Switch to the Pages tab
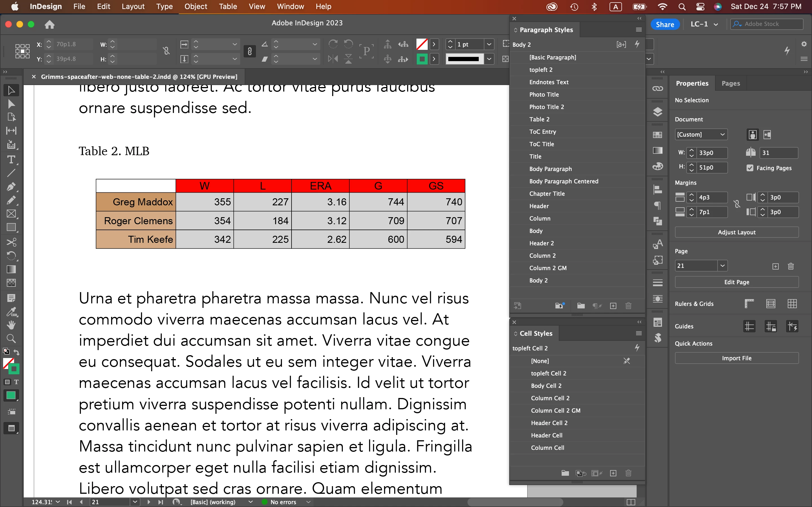This screenshot has height=507, width=812. 731,83
